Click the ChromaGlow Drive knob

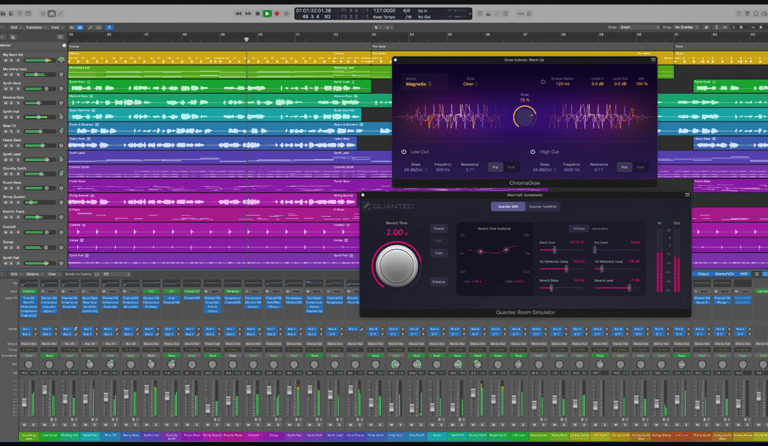point(524,117)
